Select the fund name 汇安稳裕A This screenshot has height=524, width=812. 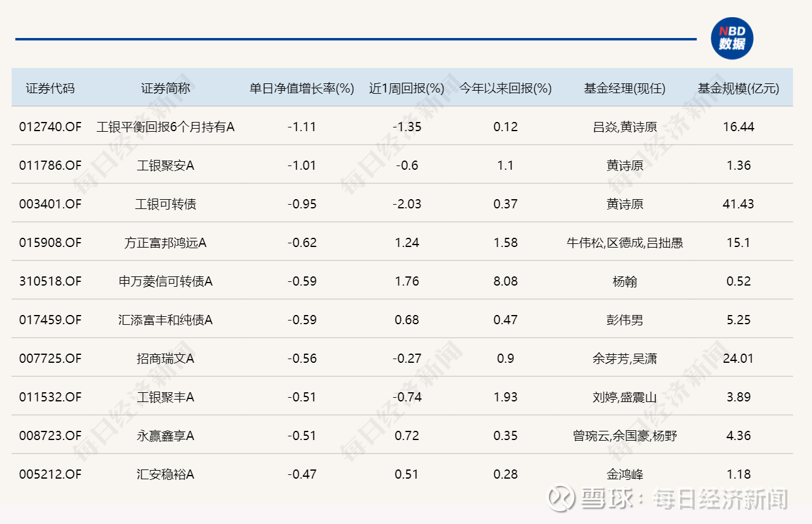coord(166,474)
